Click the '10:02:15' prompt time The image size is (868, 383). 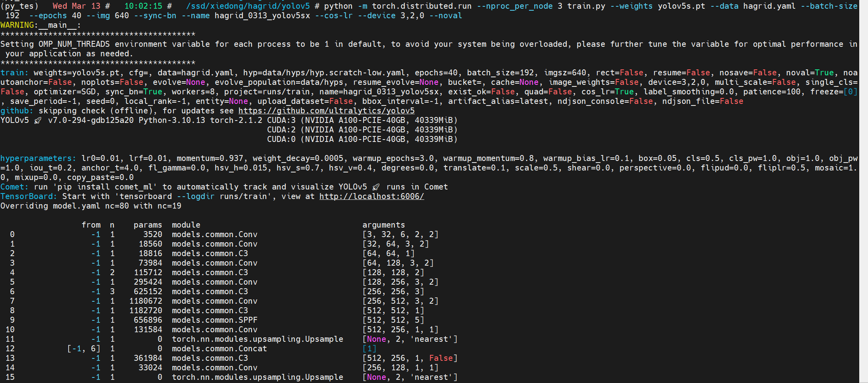click(143, 6)
